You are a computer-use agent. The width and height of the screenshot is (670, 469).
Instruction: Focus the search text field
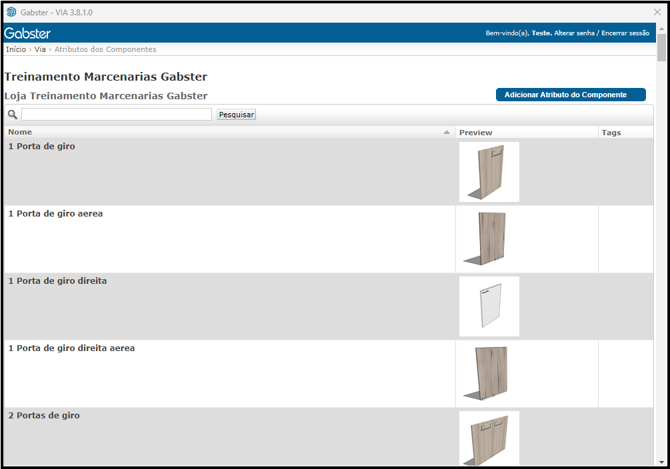coord(116,115)
